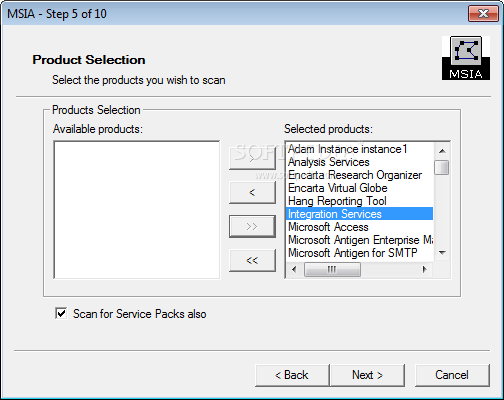Toggle Scan for Service Packs also checkbox
Viewport: 504px width, 400px height.
(61, 314)
